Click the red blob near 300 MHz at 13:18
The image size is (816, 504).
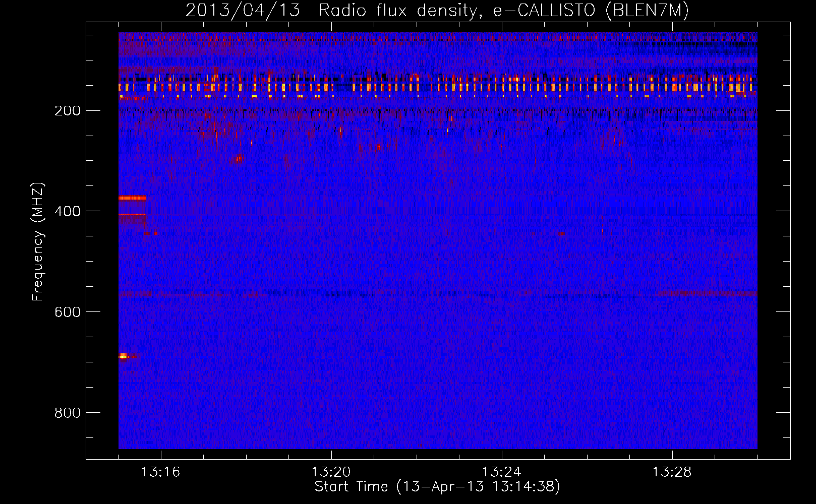click(x=238, y=159)
